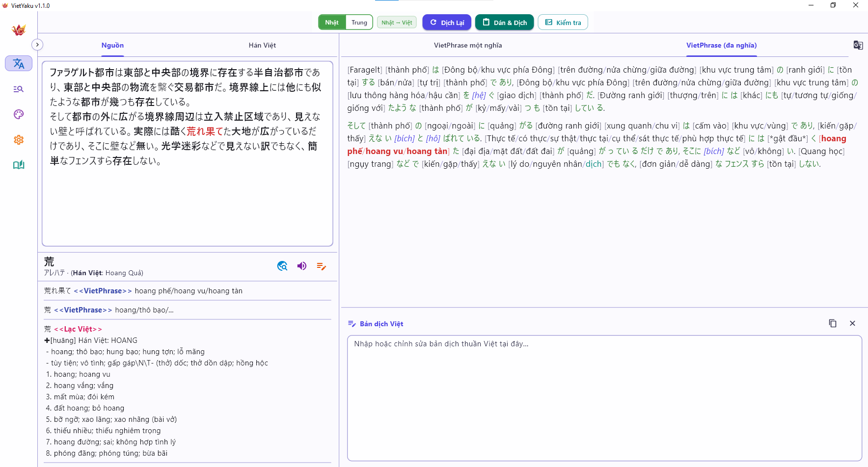Click the '+[huāng] Hán Việt: HOANG' line
The width and height of the screenshot is (868, 467).
tap(91, 340)
